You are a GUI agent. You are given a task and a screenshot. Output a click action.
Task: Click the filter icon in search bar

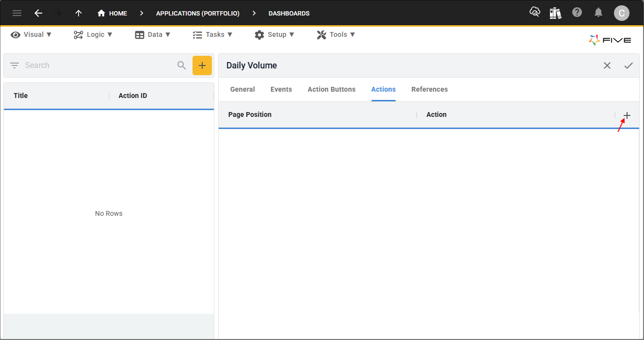(x=15, y=65)
